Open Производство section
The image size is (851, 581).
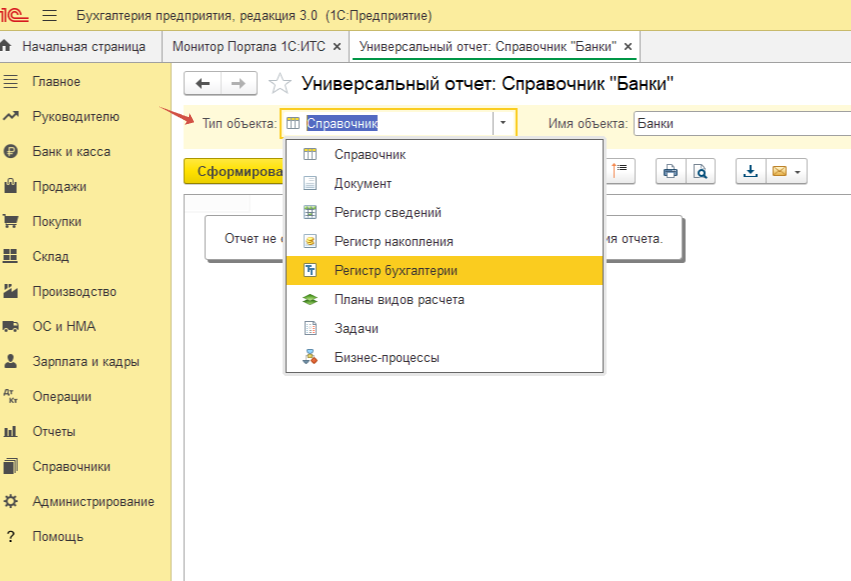coord(86,291)
